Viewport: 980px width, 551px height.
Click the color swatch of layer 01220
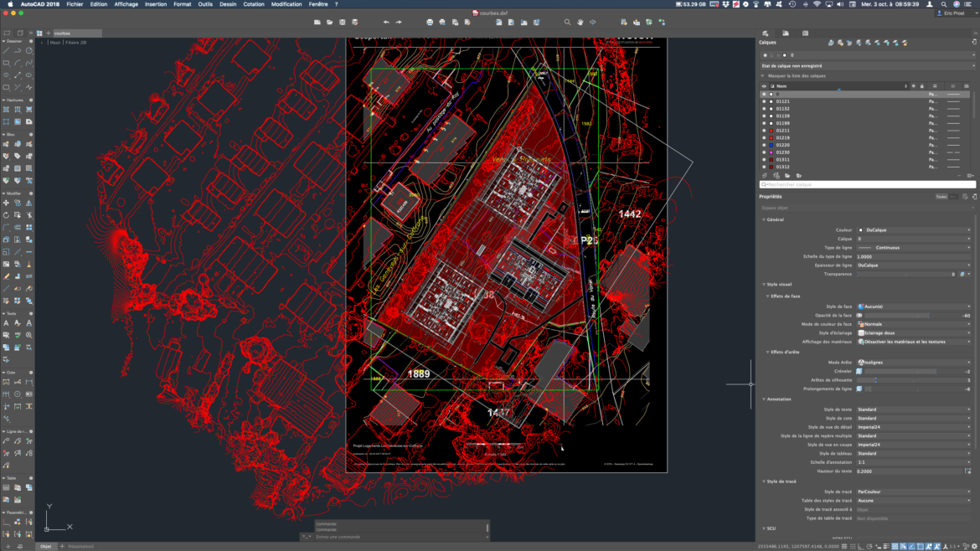click(x=771, y=145)
